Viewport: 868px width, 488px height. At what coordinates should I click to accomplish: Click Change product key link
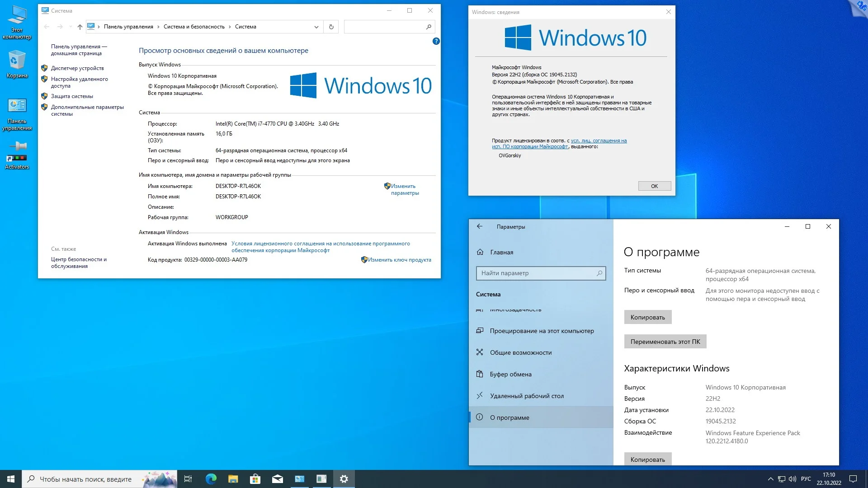pyautogui.click(x=399, y=260)
